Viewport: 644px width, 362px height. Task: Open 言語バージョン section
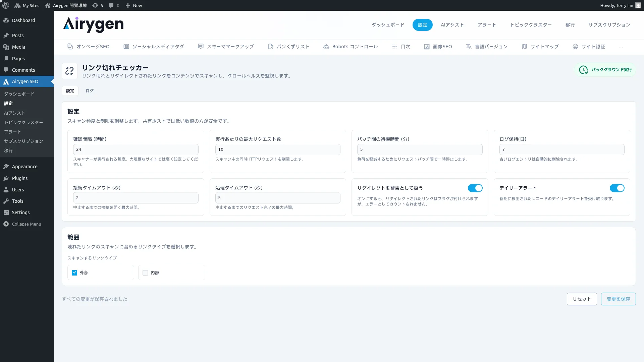click(486, 47)
